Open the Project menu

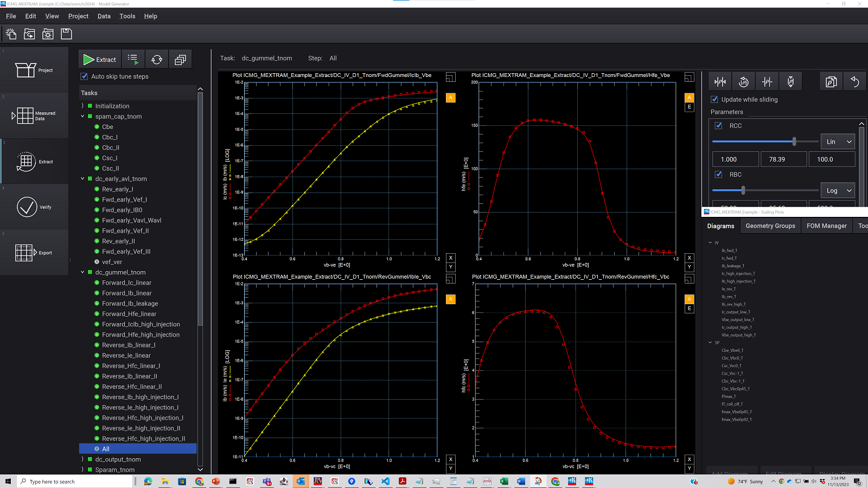click(x=78, y=16)
